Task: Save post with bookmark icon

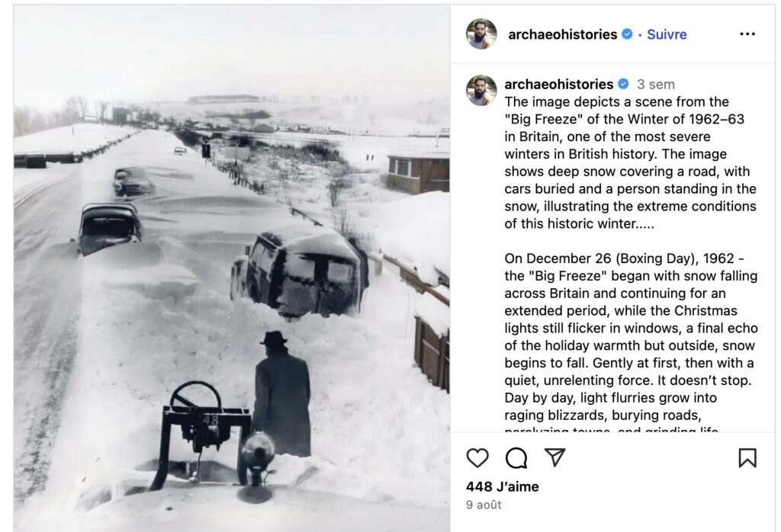Action: tap(747, 458)
